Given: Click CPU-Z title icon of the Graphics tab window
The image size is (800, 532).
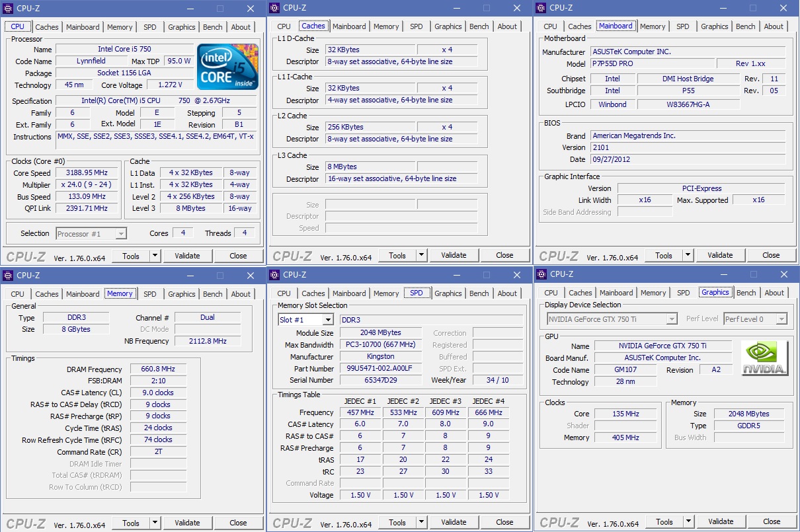Looking at the screenshot, I should tap(541, 274).
